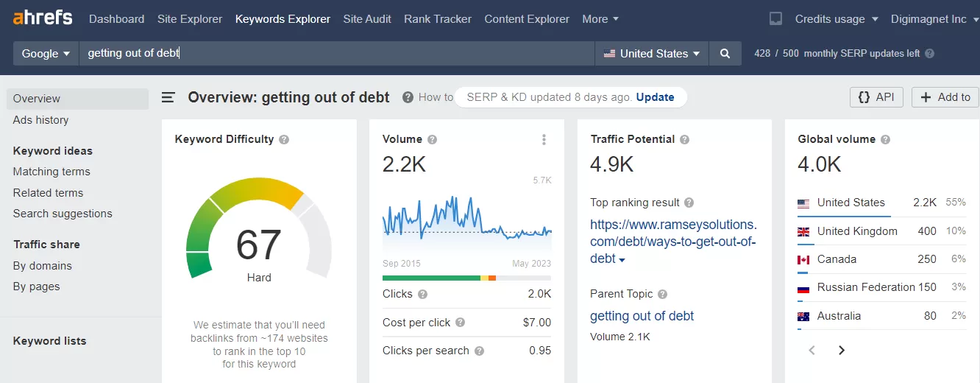Click the Cost per click help icon
The image size is (980, 383).
click(x=460, y=323)
